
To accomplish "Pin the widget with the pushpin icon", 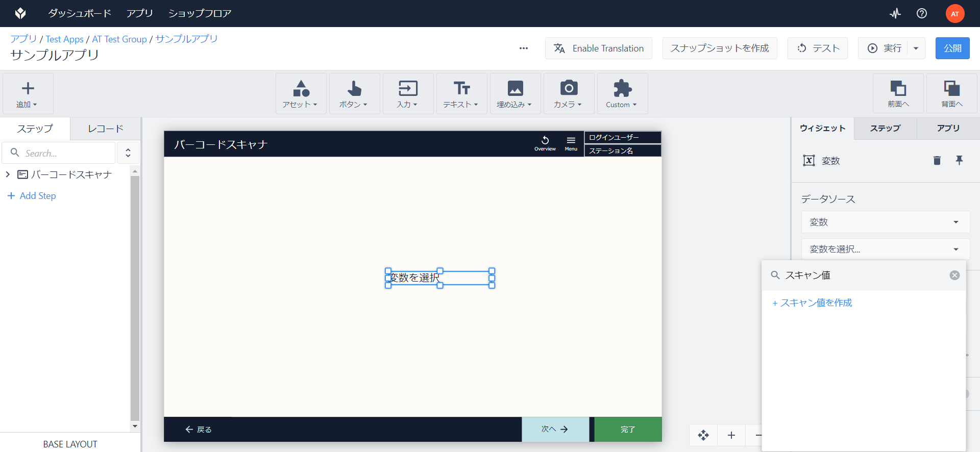I will coord(959,160).
